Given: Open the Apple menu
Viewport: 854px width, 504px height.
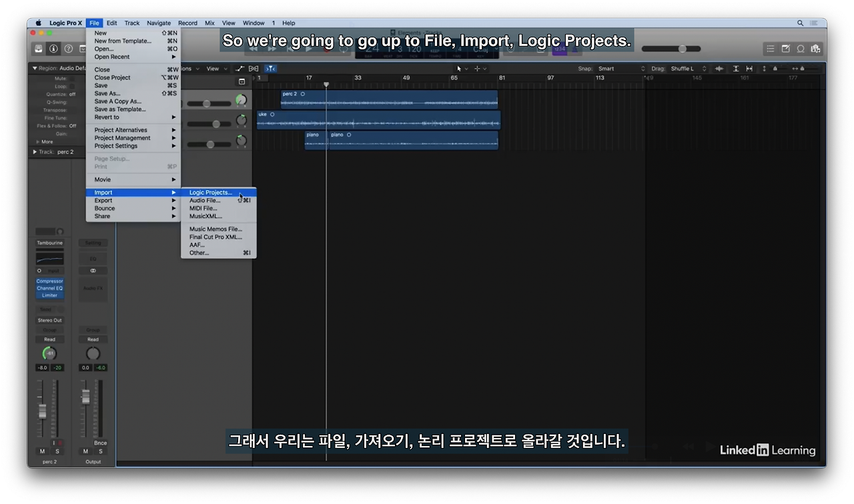Looking at the screenshot, I should 38,23.
